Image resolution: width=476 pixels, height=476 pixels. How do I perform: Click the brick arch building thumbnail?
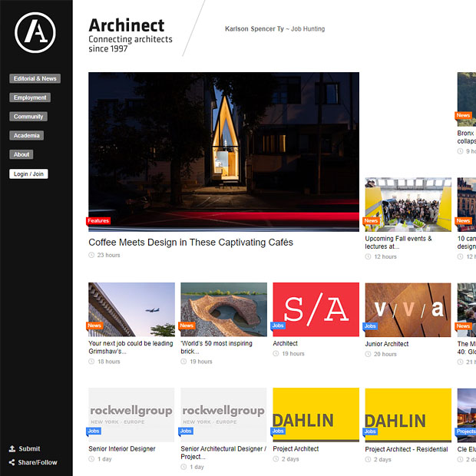click(x=223, y=309)
